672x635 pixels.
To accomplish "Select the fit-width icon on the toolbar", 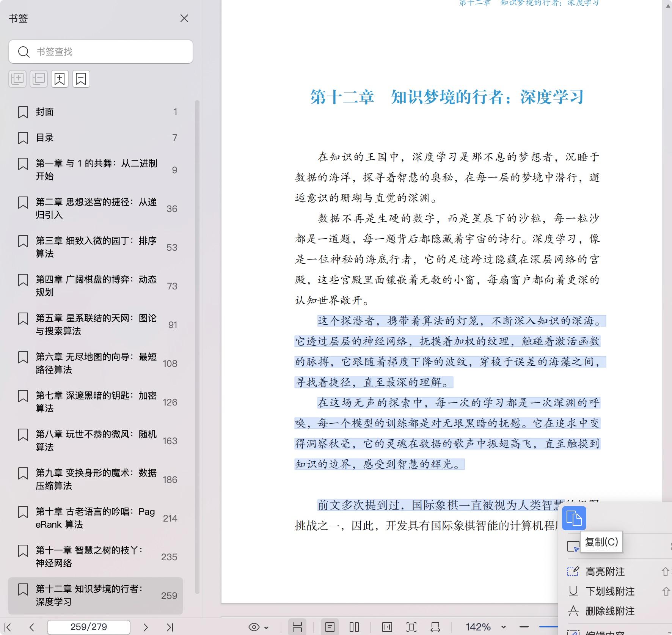I will coord(435,627).
